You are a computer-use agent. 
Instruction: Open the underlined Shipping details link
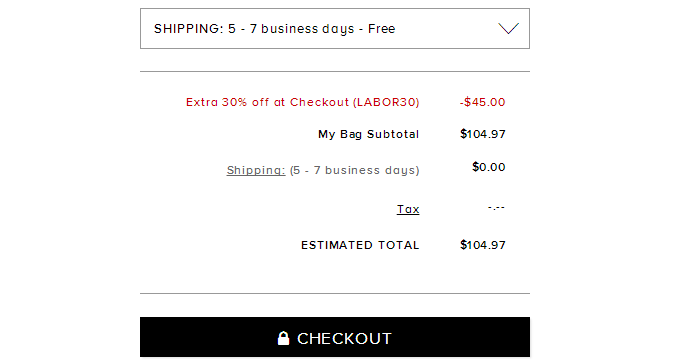(256, 170)
